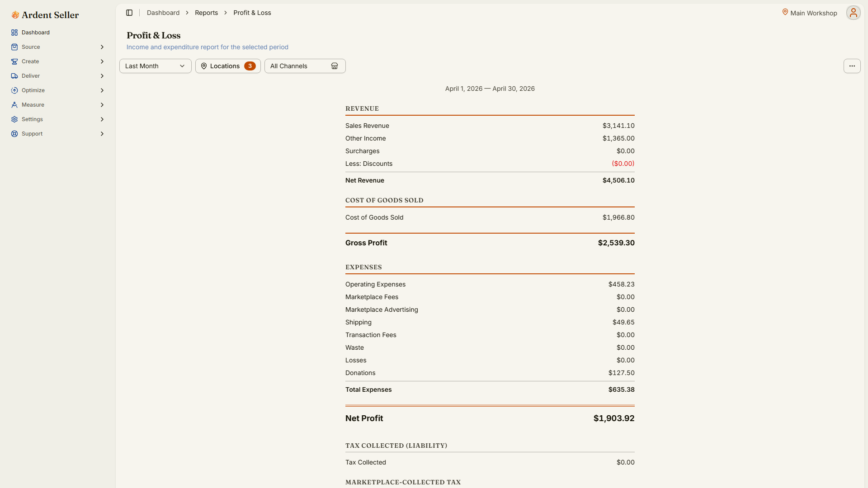Select Source in the sidebar
Screen dimensions: 868x488
pos(58,47)
